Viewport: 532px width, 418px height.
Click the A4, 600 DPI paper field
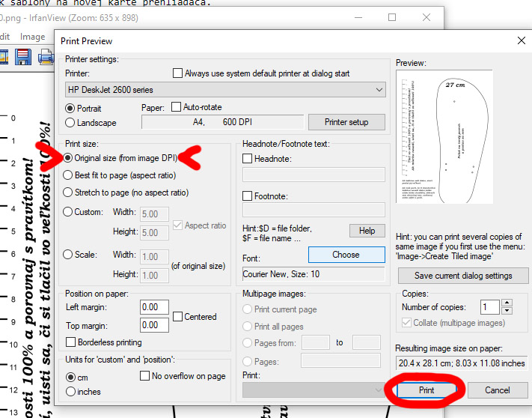[x=222, y=122]
